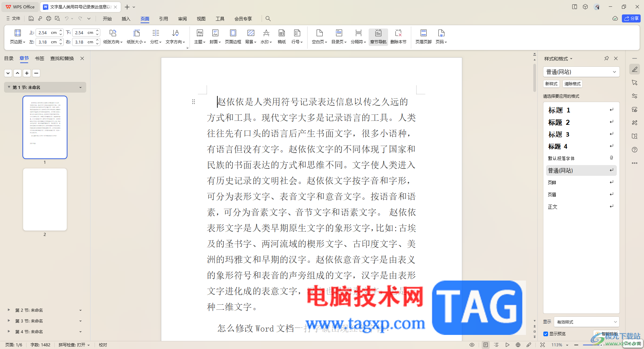Open 纸张大小 paper size options
Viewport: 644px width, 349px height.
click(x=136, y=37)
